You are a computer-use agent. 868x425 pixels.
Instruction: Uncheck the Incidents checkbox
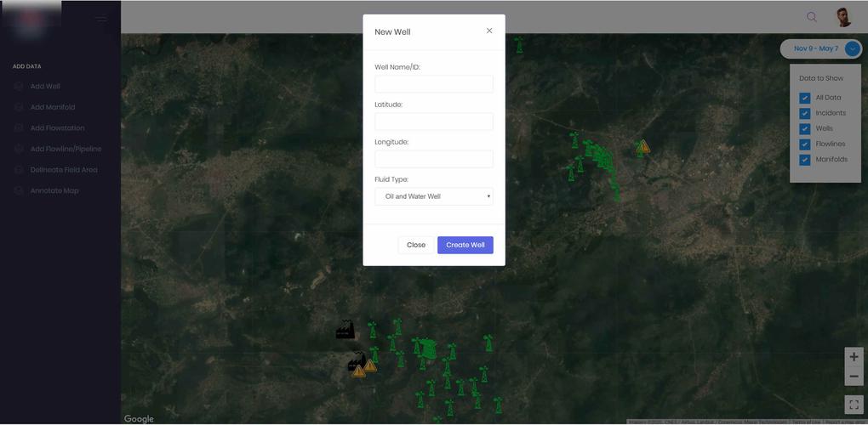point(805,113)
